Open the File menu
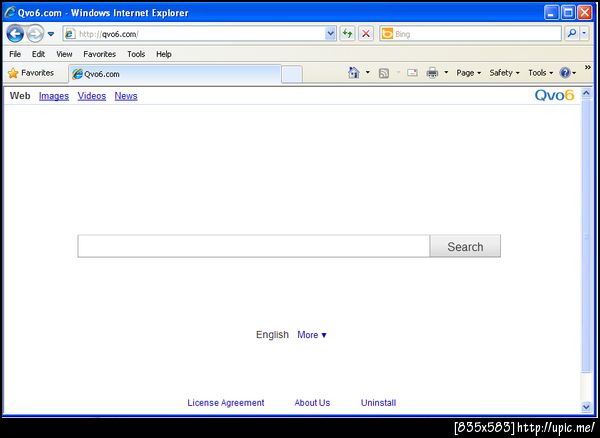This screenshot has height=438, width=600. (15, 54)
